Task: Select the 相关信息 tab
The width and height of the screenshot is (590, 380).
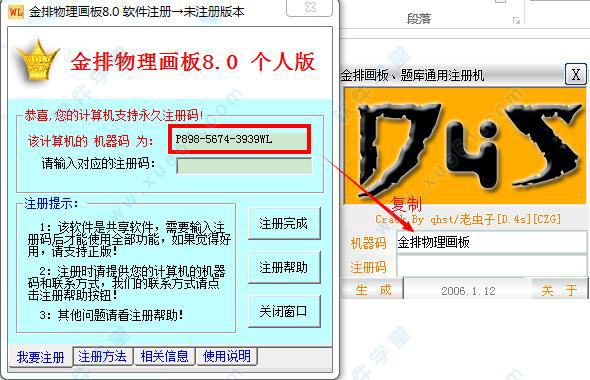Action: 164,356
